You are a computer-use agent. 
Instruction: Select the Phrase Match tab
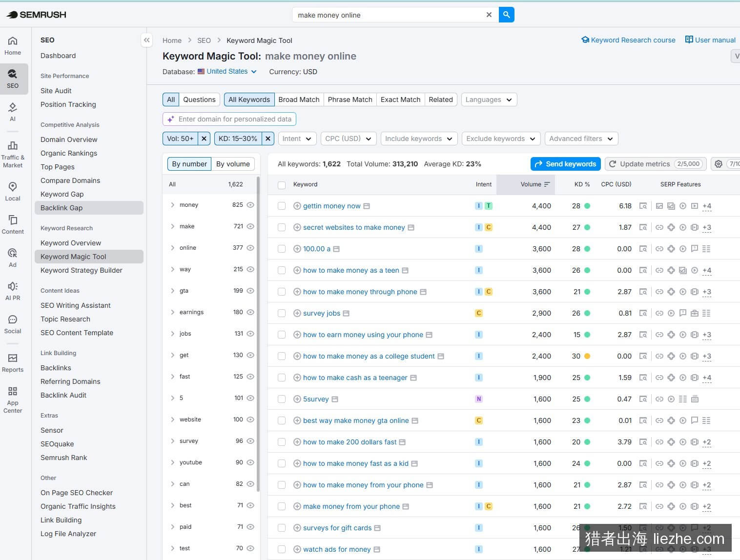tap(350, 100)
